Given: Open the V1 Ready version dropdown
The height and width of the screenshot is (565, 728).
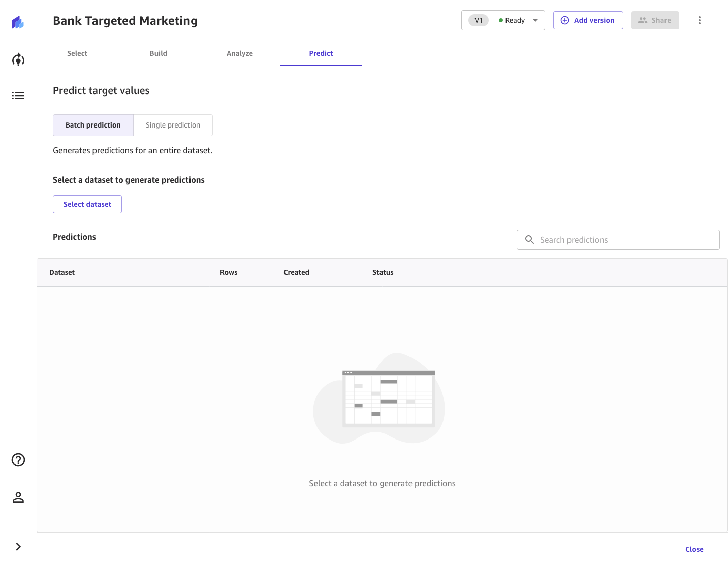Looking at the screenshot, I should click(503, 20).
